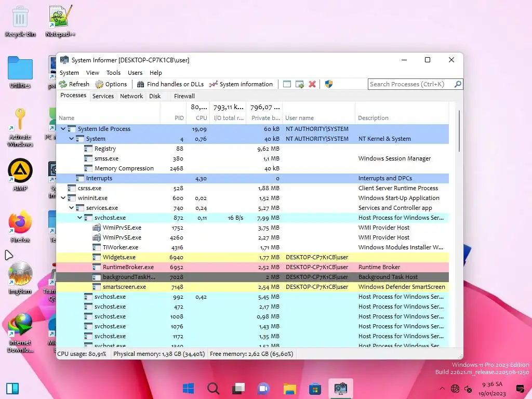Open Internet Download Manager desktop shortcut

tap(20, 332)
